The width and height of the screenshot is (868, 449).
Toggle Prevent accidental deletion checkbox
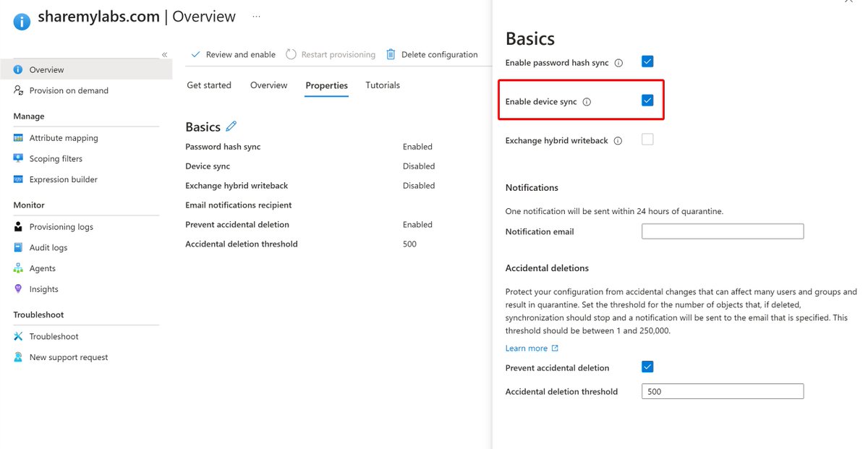coord(647,367)
